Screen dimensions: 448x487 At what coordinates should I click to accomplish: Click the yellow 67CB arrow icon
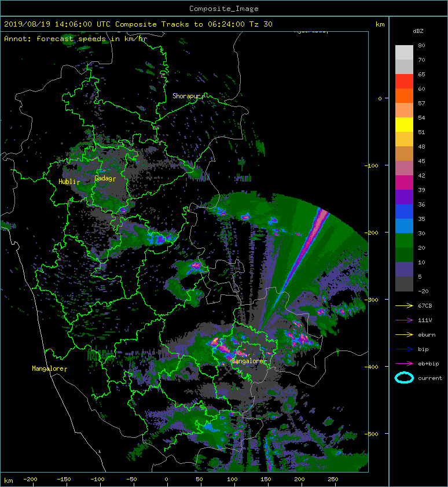tap(404, 305)
